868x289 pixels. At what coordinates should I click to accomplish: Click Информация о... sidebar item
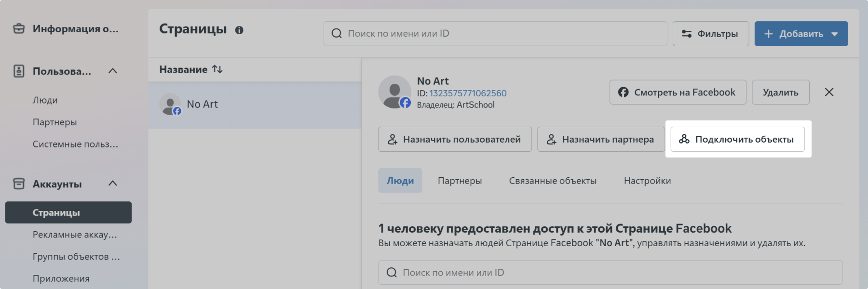click(x=75, y=29)
